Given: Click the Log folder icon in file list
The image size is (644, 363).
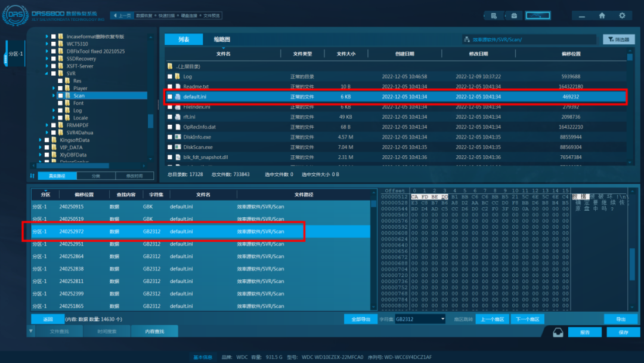Looking at the screenshot, I should click(x=178, y=76).
